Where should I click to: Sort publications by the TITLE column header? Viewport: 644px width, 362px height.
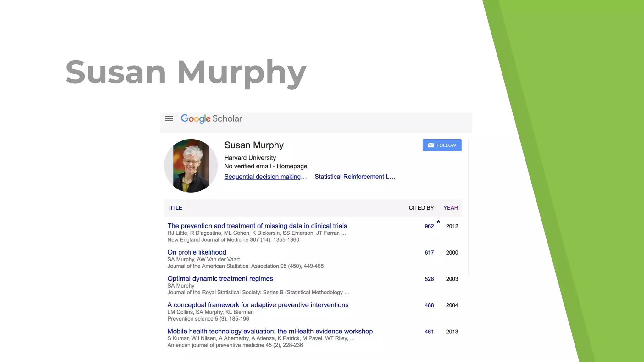pyautogui.click(x=175, y=208)
